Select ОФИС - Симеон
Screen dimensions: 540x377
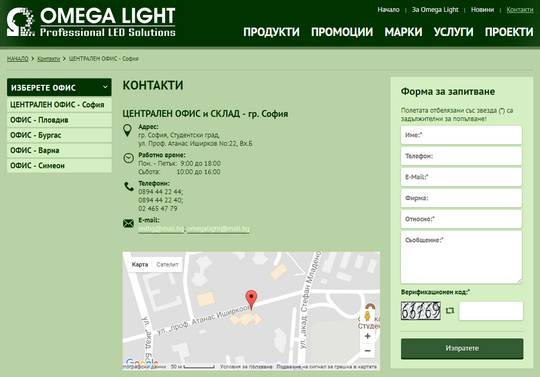[x=59, y=165]
